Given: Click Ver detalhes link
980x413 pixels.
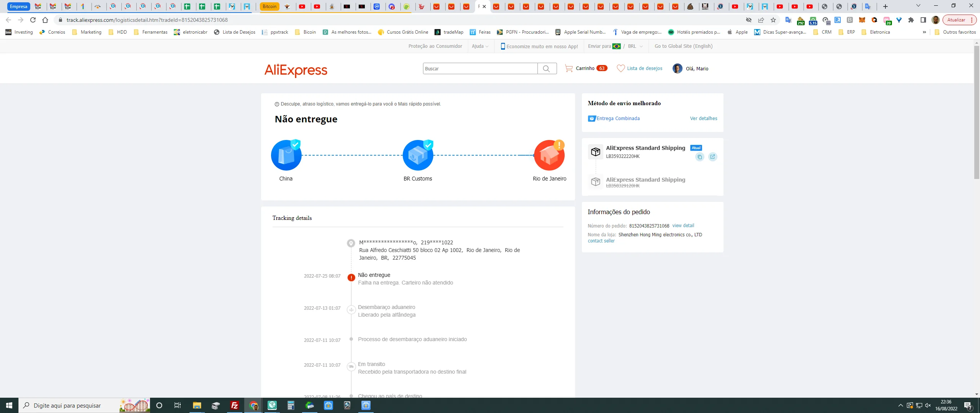Looking at the screenshot, I should click(x=703, y=119).
